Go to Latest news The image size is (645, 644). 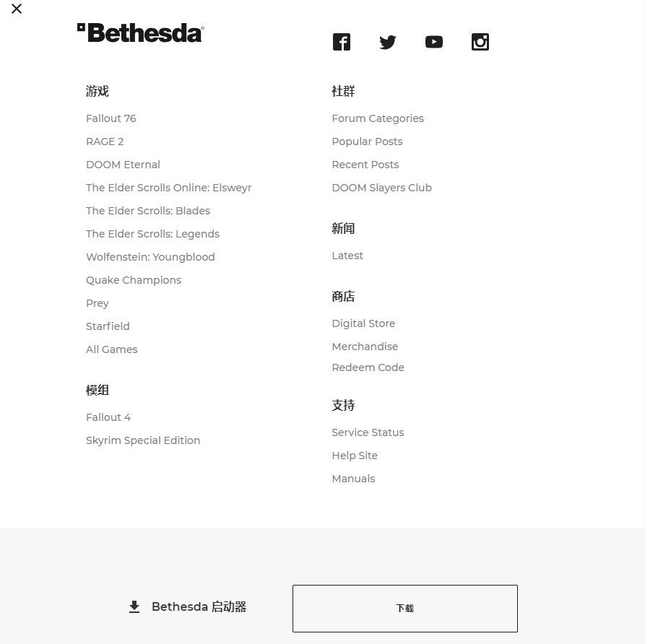point(347,256)
